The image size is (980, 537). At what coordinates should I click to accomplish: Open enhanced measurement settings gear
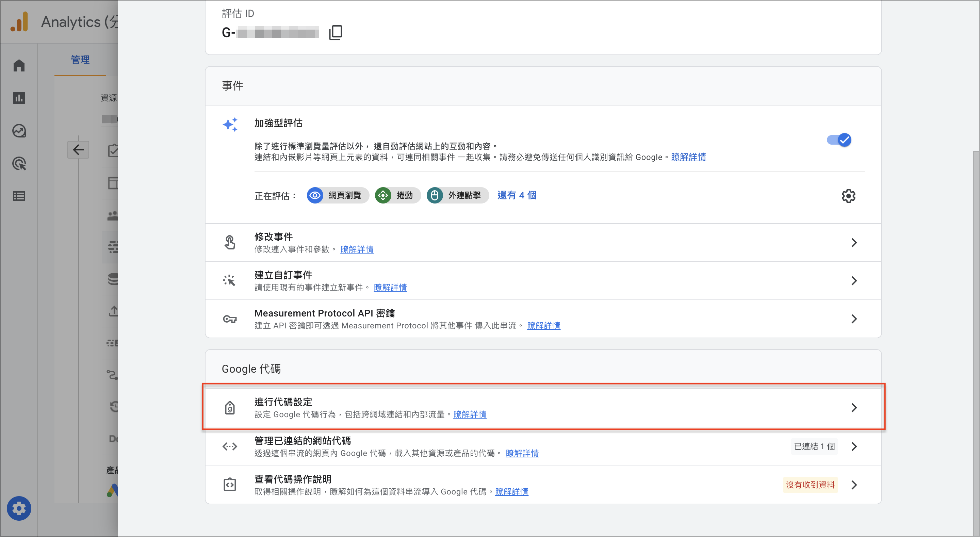click(848, 196)
